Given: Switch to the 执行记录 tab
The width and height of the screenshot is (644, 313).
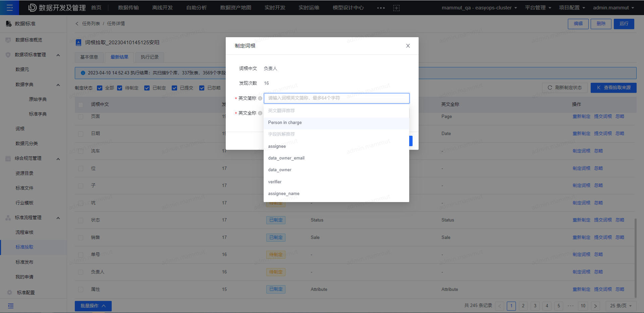Looking at the screenshot, I should tap(150, 57).
